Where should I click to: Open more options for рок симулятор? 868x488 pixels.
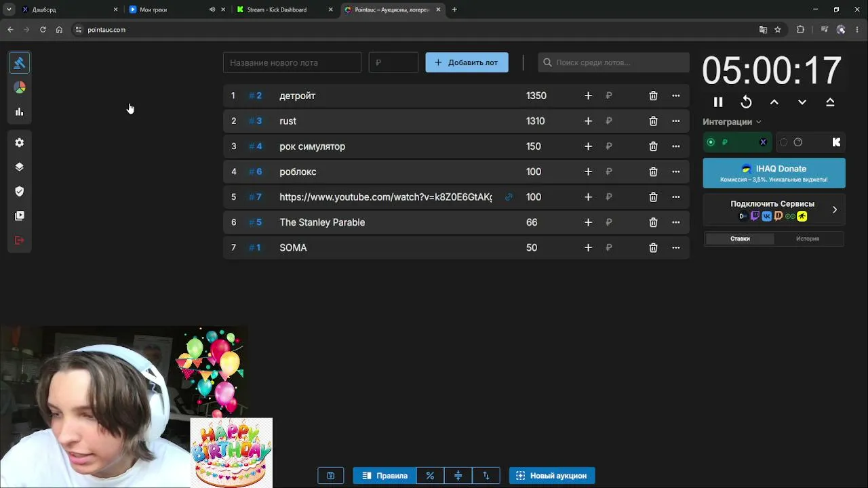point(675,146)
